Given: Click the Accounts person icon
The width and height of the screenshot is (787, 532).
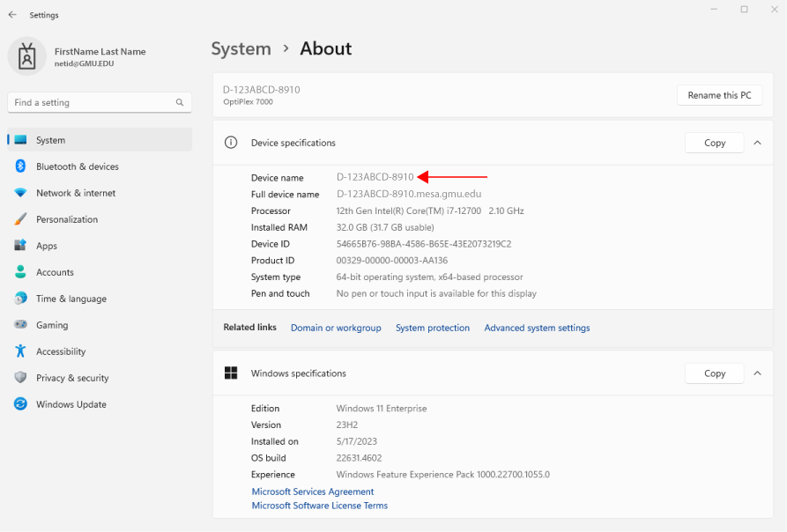Looking at the screenshot, I should (20, 272).
